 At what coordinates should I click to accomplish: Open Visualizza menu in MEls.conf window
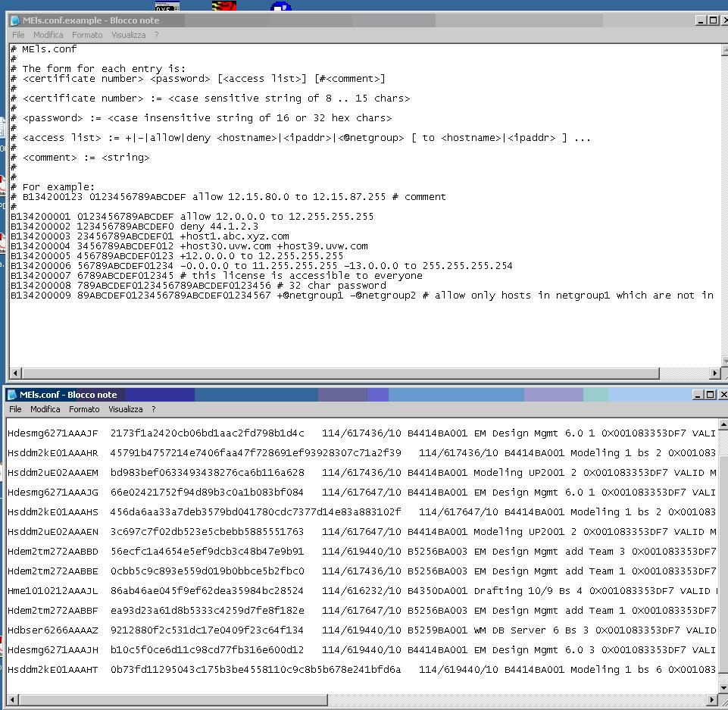point(126,409)
